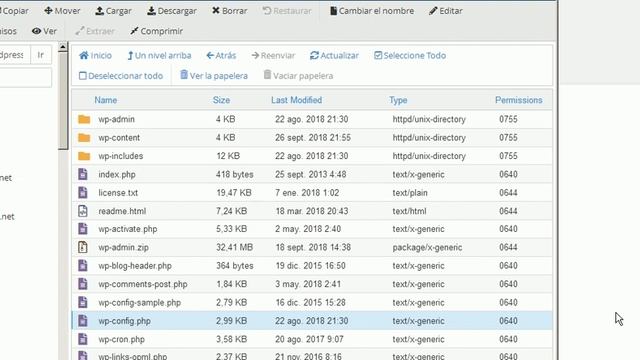This screenshot has width=640, height=360.
Task: Click the sidebar vertical scrollbar thumb
Action: 63,101
